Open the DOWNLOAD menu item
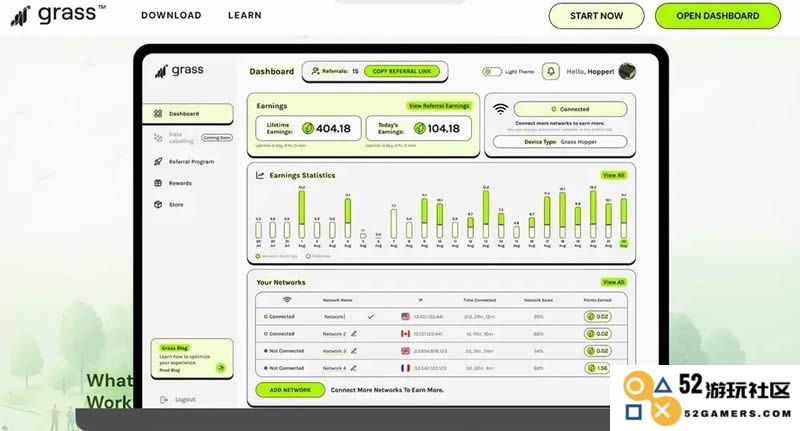 [171, 15]
